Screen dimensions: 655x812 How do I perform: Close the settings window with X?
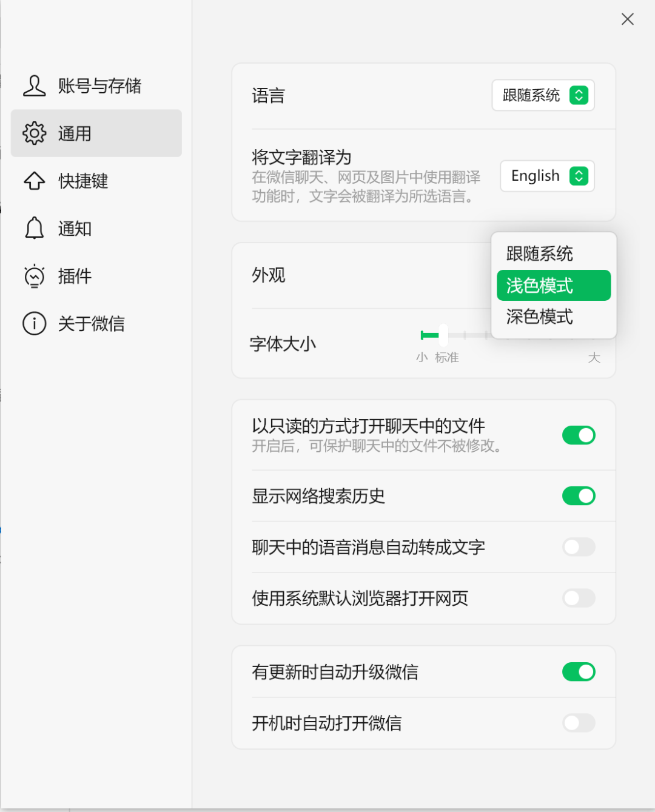pyautogui.click(x=628, y=19)
